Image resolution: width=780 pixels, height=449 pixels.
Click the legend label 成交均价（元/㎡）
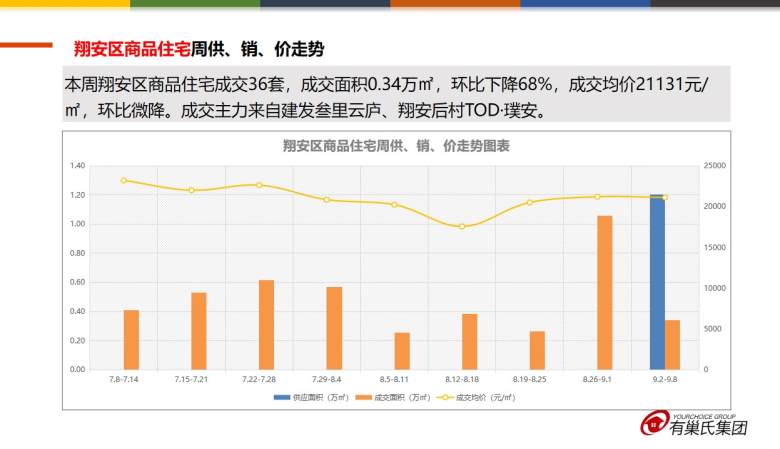tap(485, 397)
